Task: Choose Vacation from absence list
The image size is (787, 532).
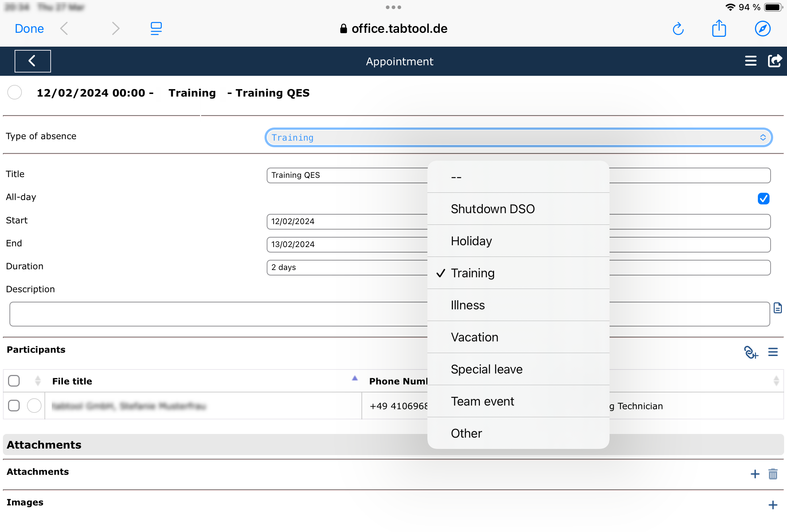Action: 474,337
